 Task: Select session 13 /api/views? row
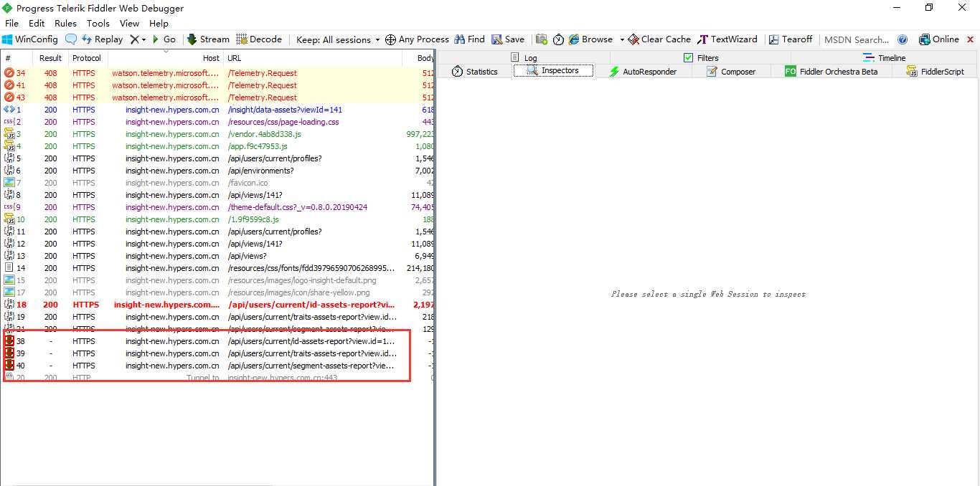pyautogui.click(x=218, y=256)
